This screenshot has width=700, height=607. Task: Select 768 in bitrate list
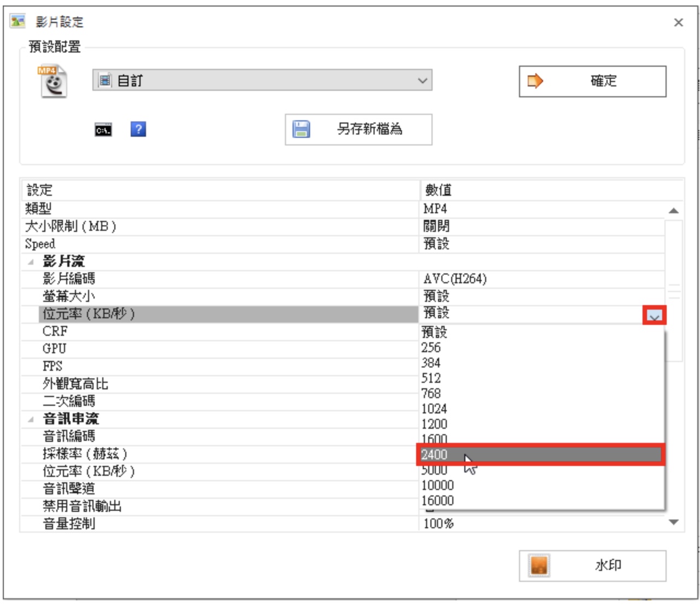click(541, 393)
